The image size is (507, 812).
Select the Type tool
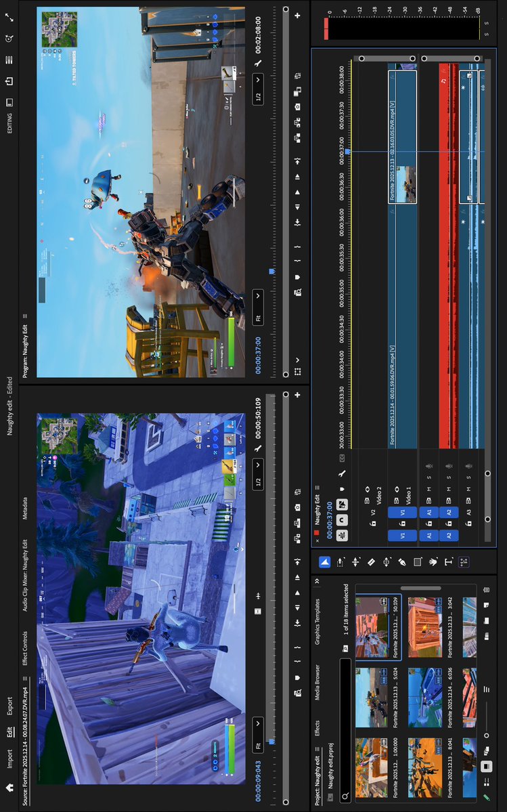coord(449,562)
